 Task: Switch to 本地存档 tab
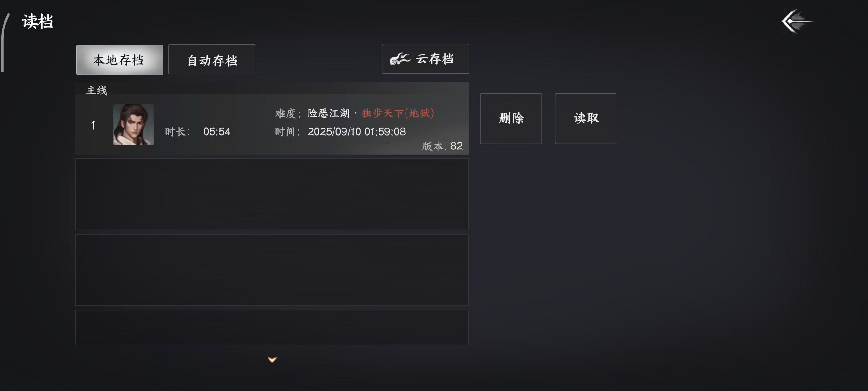120,60
